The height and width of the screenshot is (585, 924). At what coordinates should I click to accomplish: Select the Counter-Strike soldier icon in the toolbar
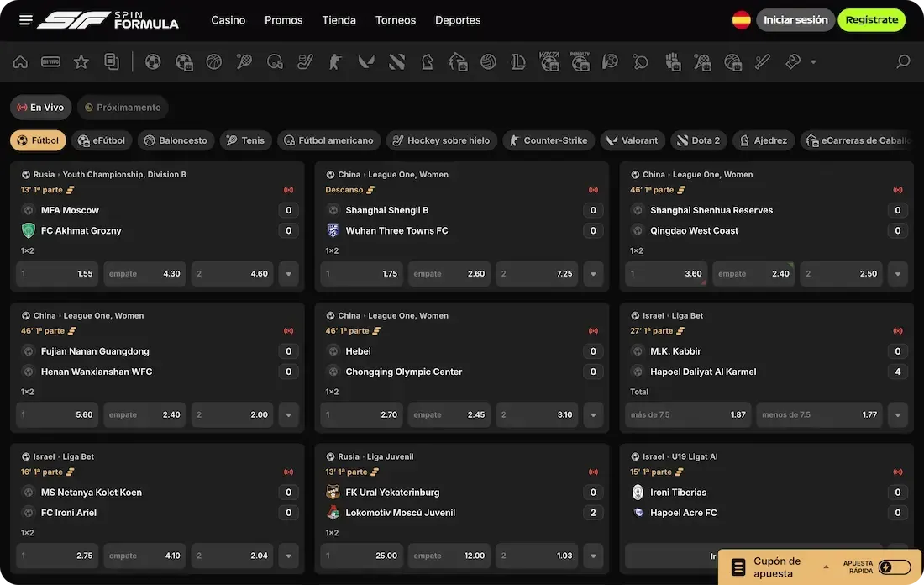[x=335, y=61]
